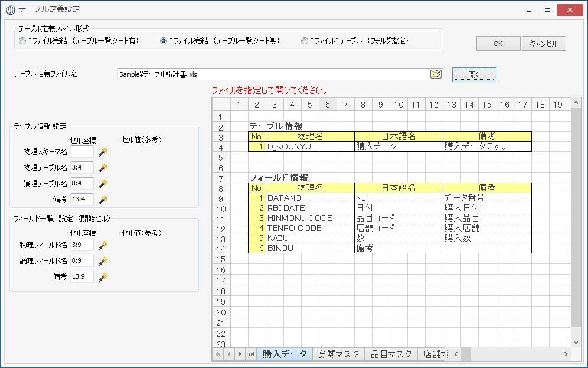This screenshot has height=368, width=588.
Task: Select cell 購入日付 in the grid
Action: [487, 208]
